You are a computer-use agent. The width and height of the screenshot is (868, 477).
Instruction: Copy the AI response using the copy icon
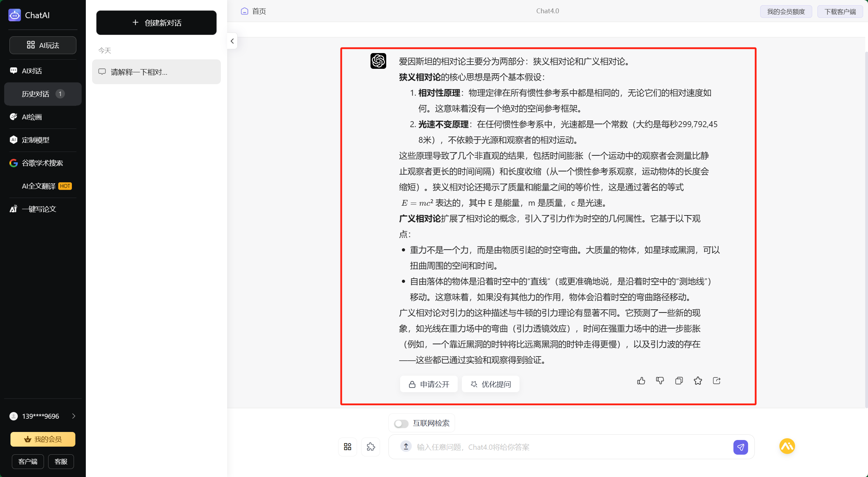point(679,381)
